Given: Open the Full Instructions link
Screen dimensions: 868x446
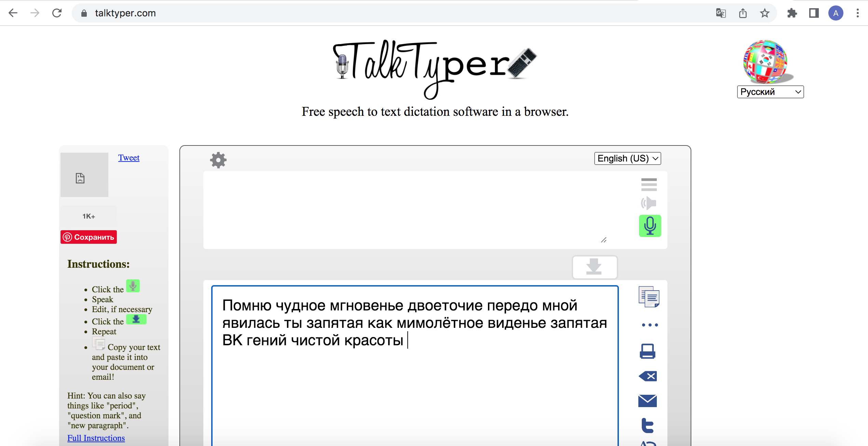Looking at the screenshot, I should [x=96, y=438].
